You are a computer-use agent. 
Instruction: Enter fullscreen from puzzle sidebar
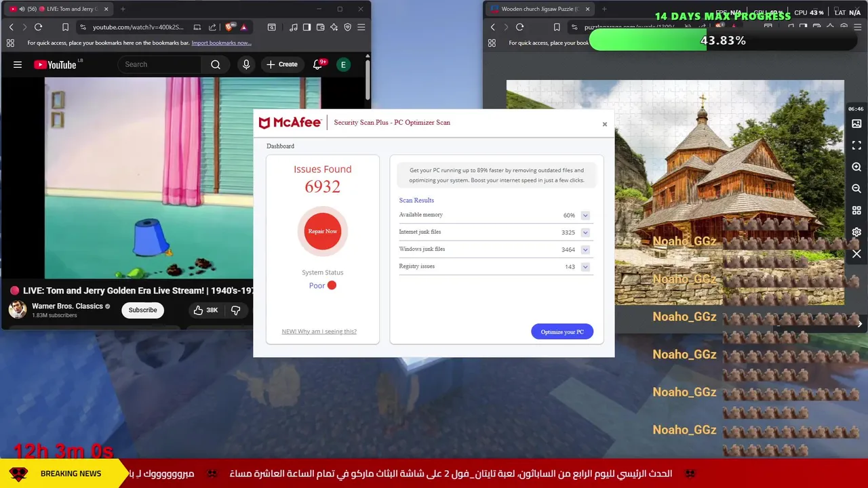tap(856, 146)
